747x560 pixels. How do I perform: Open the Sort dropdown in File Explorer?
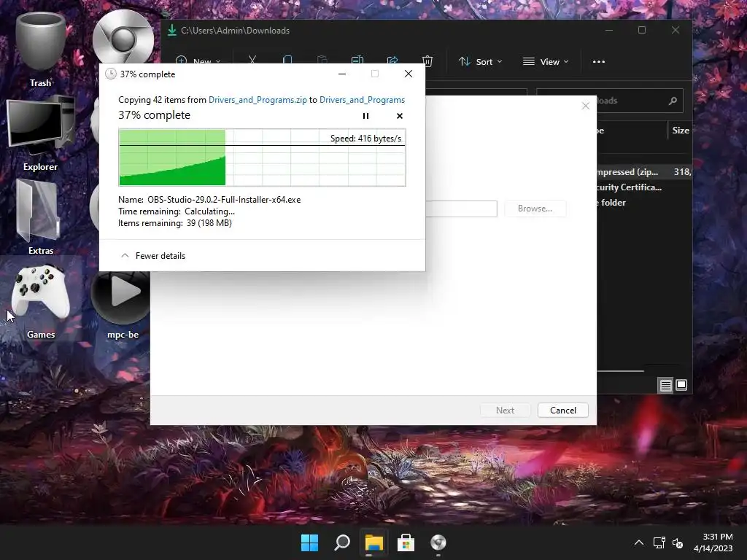click(x=480, y=62)
